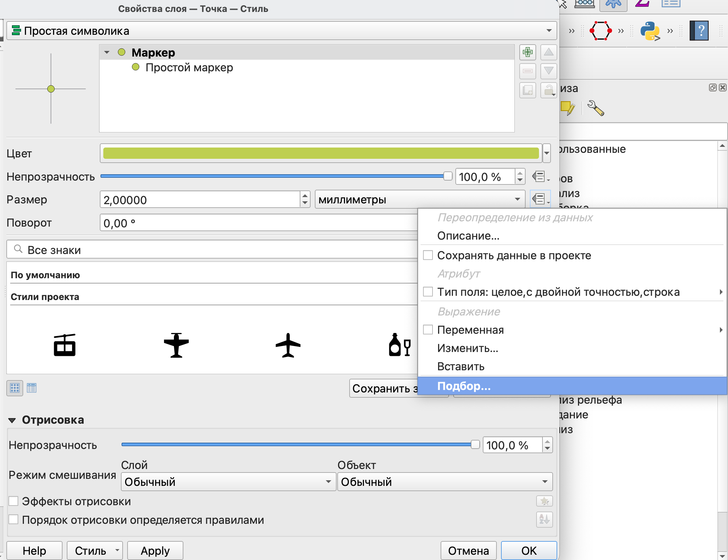Click the remove symbol layer icon
This screenshot has width=728, height=560.
tap(527, 71)
